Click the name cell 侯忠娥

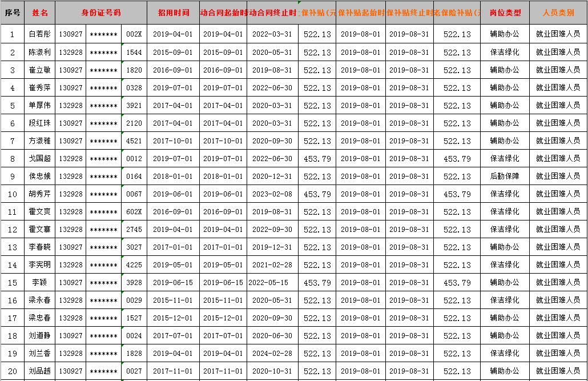(x=40, y=177)
